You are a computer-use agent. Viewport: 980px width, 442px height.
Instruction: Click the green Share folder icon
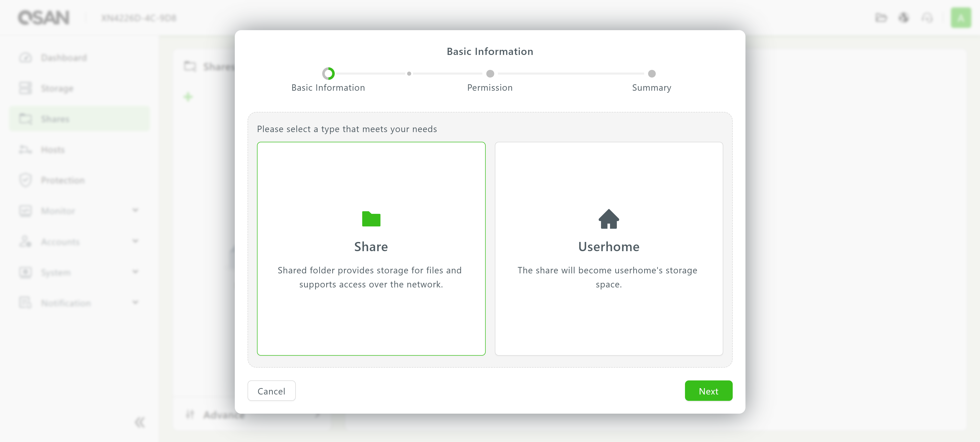[371, 219]
